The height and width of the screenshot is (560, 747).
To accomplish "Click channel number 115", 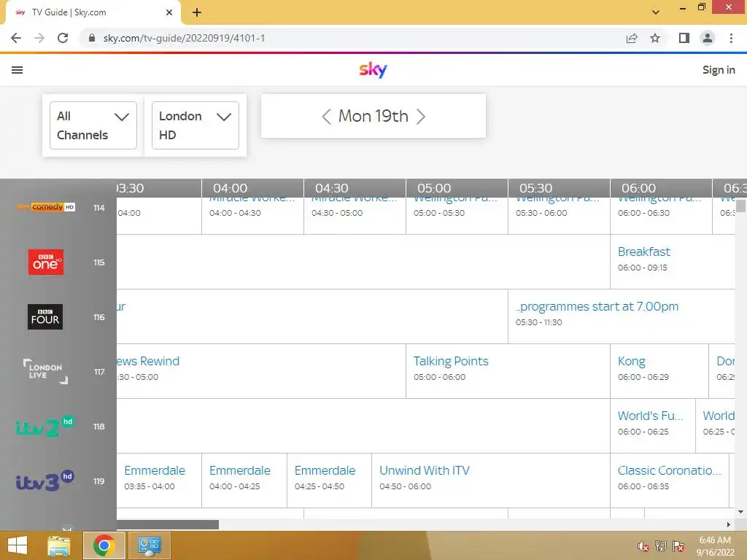I will [99, 262].
